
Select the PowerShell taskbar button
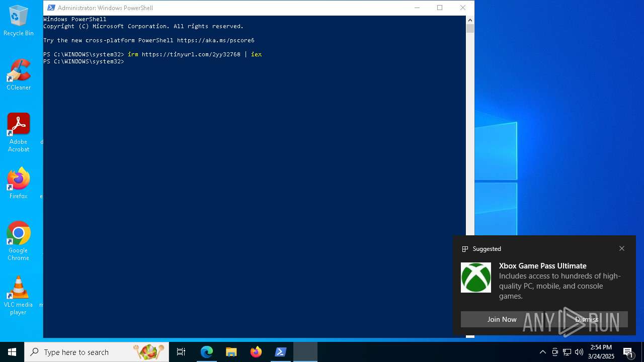click(281, 352)
